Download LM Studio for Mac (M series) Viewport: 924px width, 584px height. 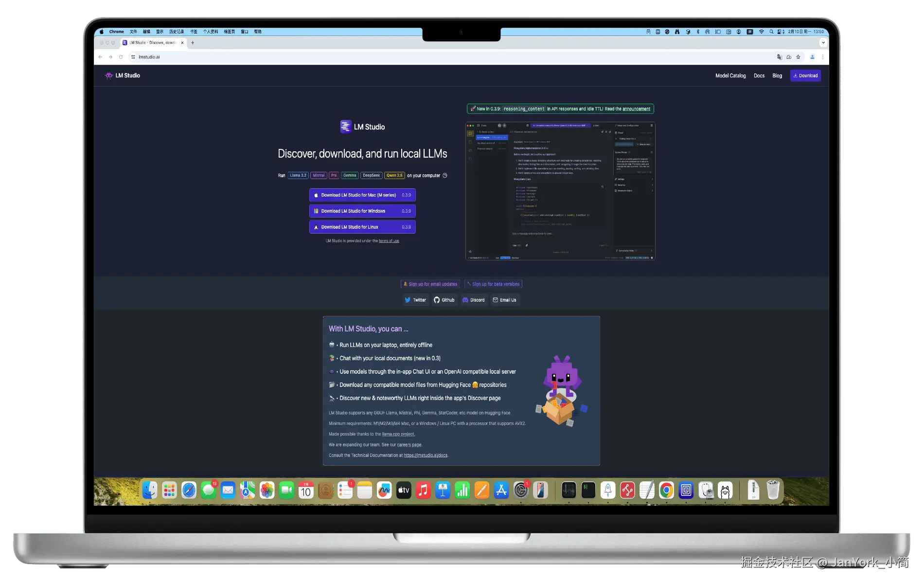tap(362, 195)
